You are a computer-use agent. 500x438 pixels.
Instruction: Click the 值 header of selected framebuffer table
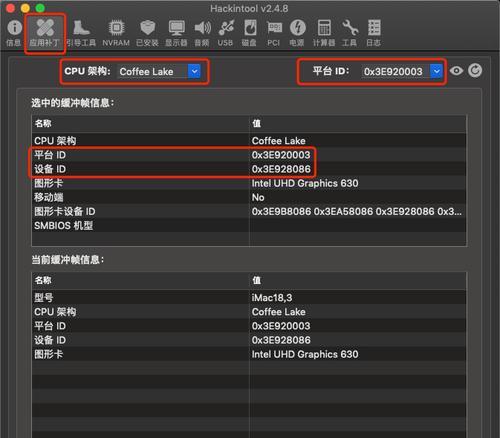pos(358,124)
